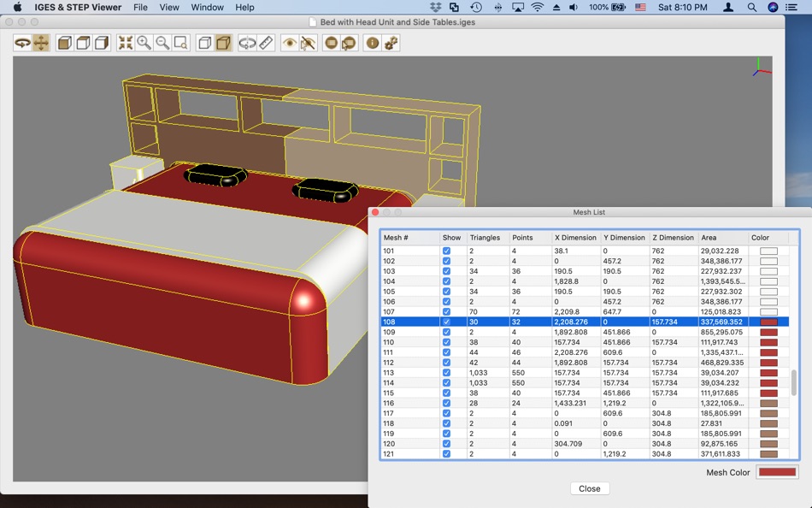Click the select mesh with cursor icon
Image resolution: width=812 pixels, height=508 pixels.
click(350, 43)
